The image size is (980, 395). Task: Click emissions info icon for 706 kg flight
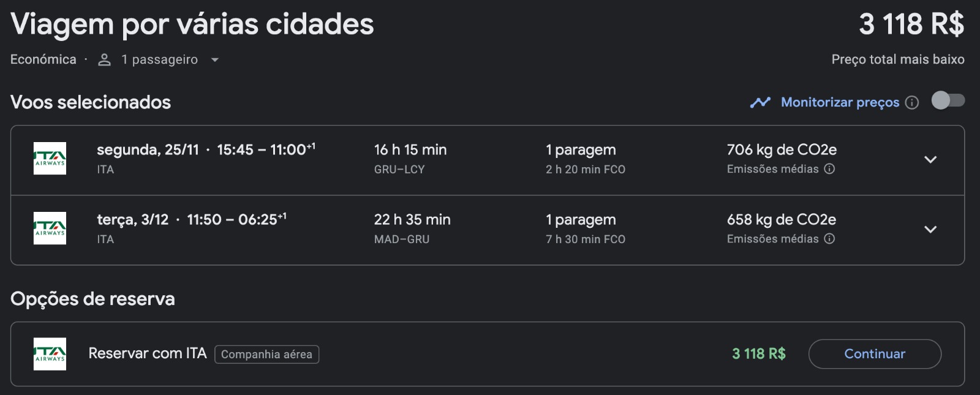tap(829, 169)
